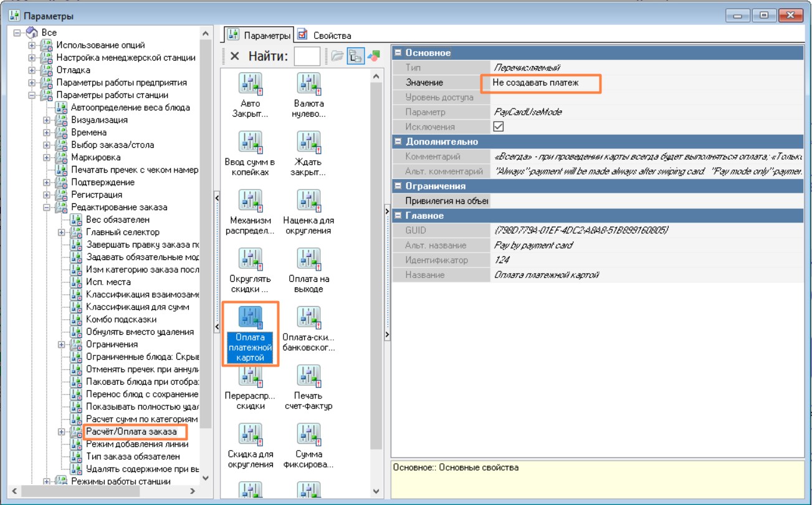Open the "Оплата на выходе" parameter
This screenshot has height=505, width=812.
coord(308,259)
